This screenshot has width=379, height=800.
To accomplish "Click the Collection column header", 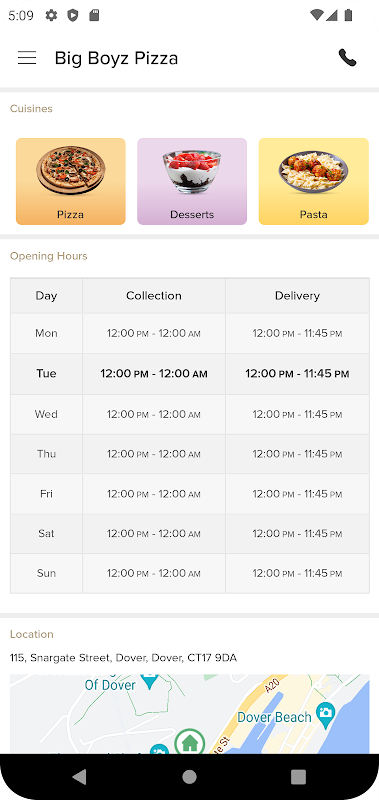I will coord(154,295).
